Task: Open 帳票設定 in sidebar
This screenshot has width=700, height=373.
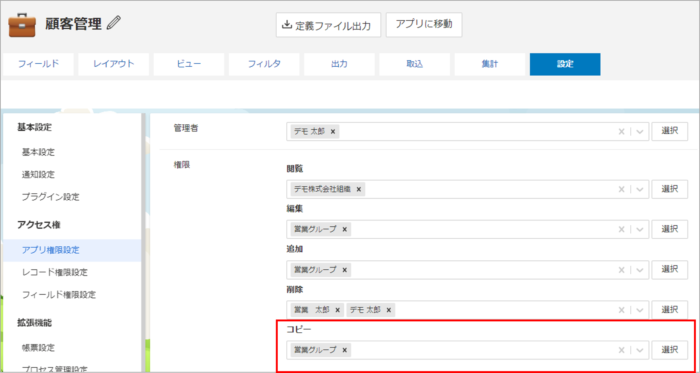Action: point(38,347)
